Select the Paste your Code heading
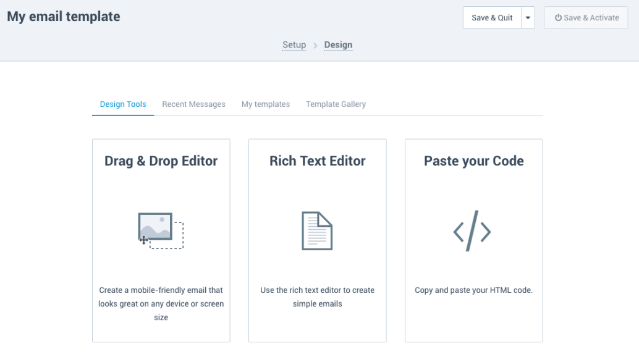 (473, 161)
